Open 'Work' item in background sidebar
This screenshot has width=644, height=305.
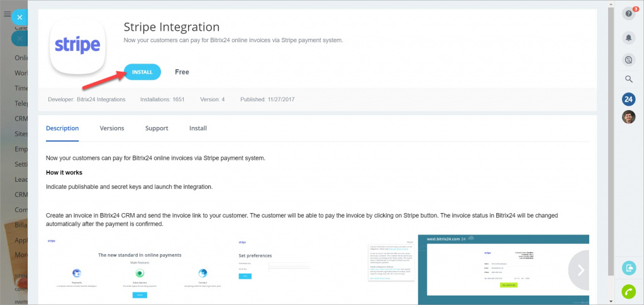click(x=21, y=73)
